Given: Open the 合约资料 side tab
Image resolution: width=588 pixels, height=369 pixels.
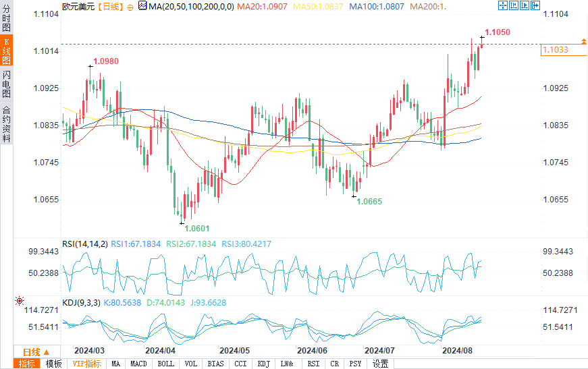Looking at the screenshot, I should [x=6, y=123].
